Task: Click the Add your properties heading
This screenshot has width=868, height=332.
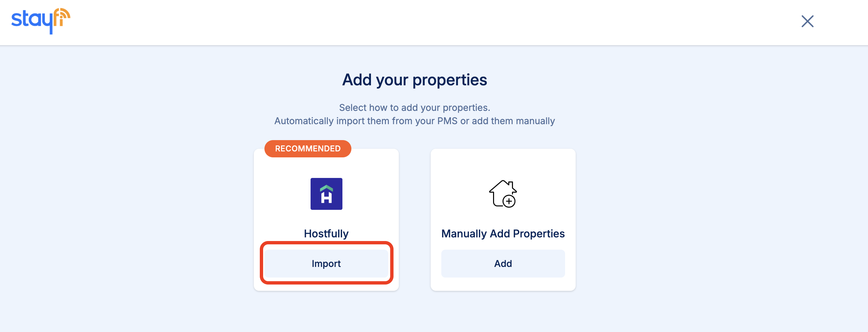Action: click(414, 80)
